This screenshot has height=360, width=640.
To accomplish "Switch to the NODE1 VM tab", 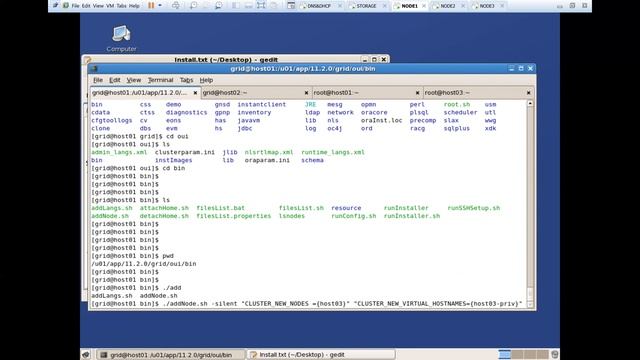I will [x=409, y=6].
